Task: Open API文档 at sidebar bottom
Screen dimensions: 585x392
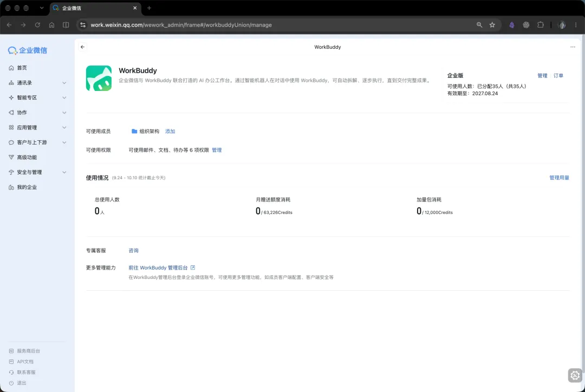Action: [x=21, y=362]
